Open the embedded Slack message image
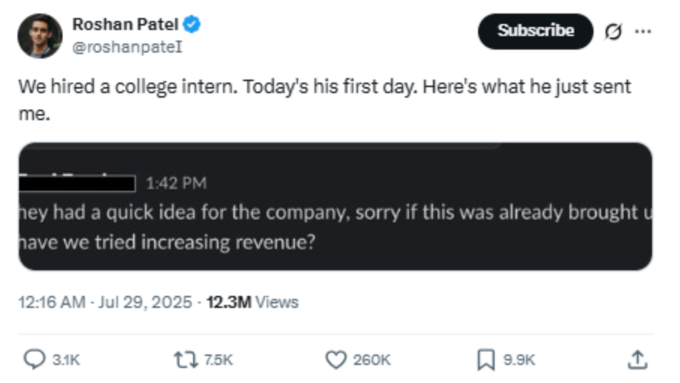This screenshot has width=680, height=383. 335,206
